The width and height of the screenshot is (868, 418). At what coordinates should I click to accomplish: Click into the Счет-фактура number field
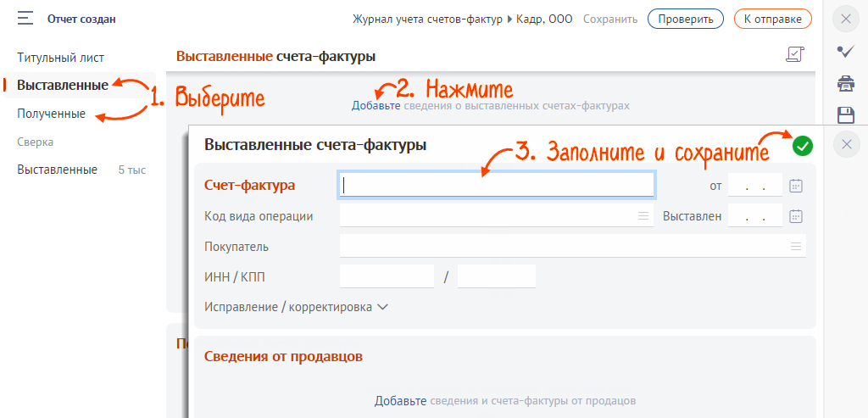pos(497,185)
